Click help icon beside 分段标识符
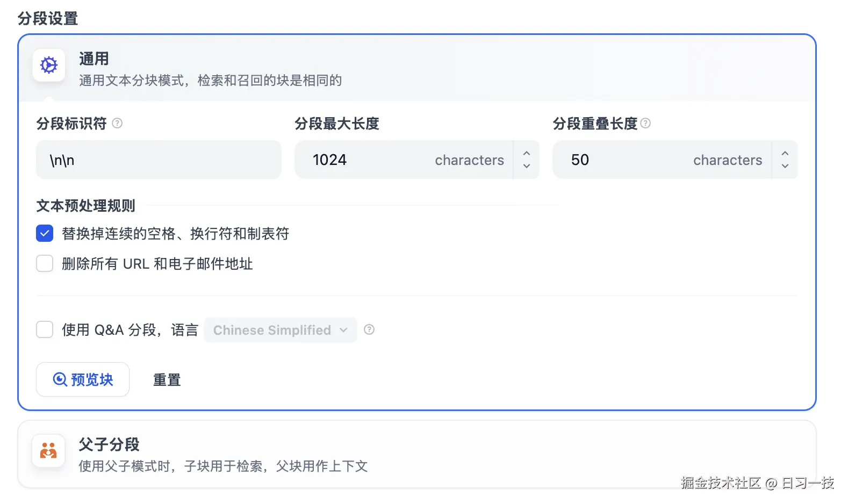The width and height of the screenshot is (848, 504). point(117,124)
